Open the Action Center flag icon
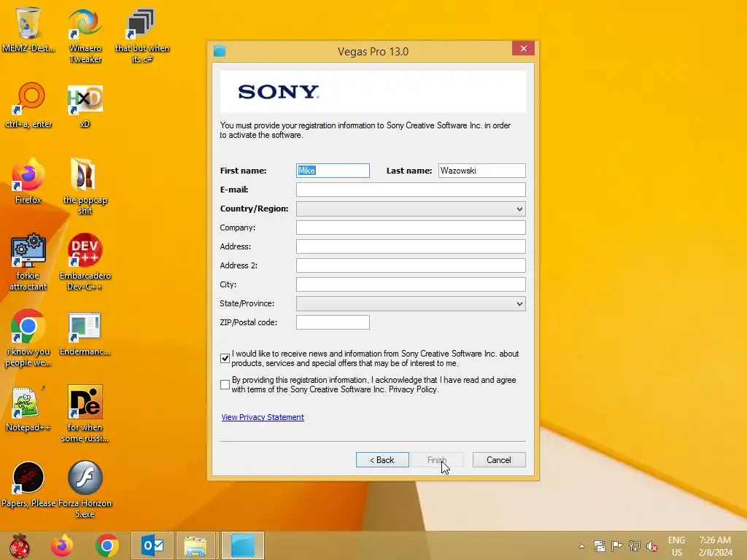 616,545
